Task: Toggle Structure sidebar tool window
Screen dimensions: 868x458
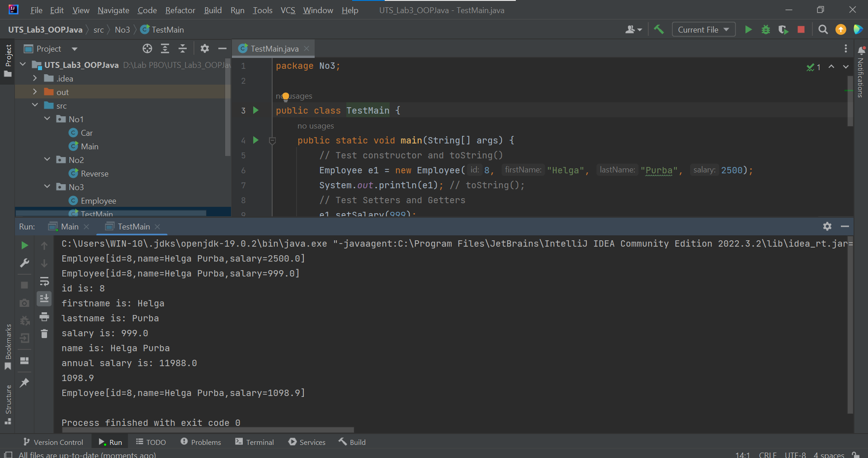Action: (x=8, y=404)
